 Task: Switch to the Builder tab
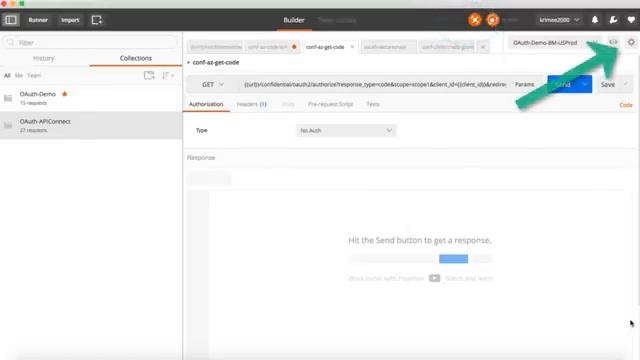tap(294, 20)
